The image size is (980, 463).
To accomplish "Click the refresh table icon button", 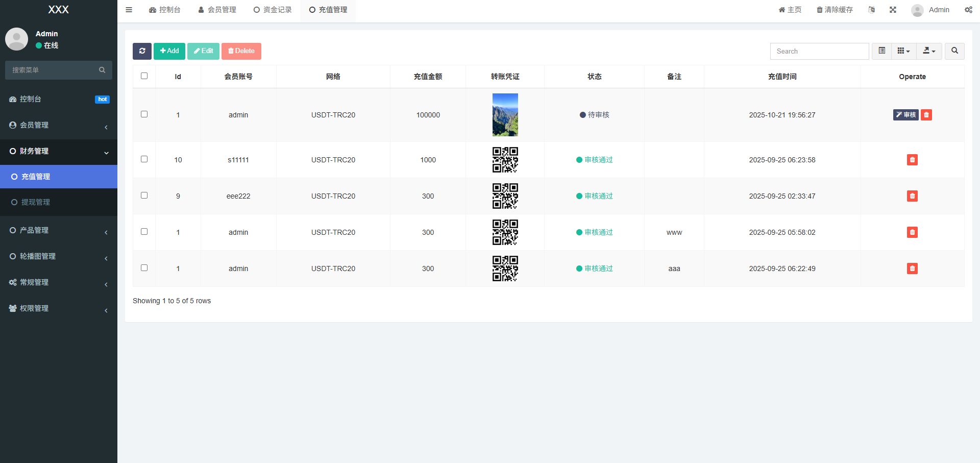I will [x=142, y=51].
